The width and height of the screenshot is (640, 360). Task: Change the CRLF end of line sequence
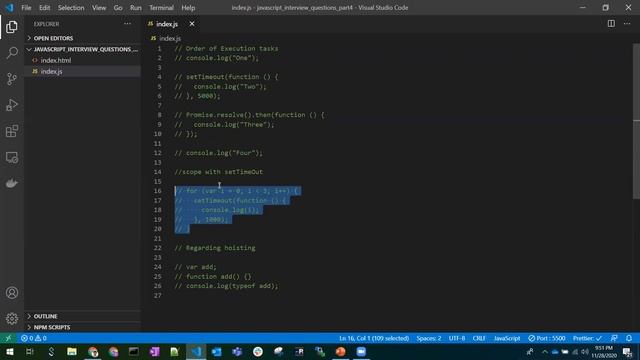pyautogui.click(x=479, y=338)
